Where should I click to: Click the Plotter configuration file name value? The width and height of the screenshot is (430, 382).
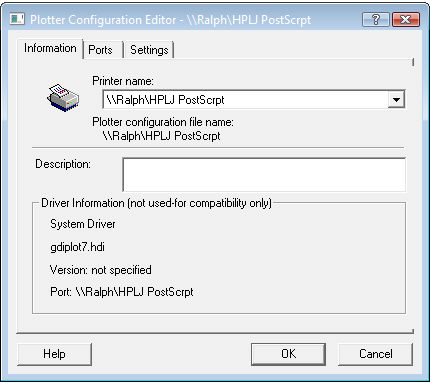[162, 136]
